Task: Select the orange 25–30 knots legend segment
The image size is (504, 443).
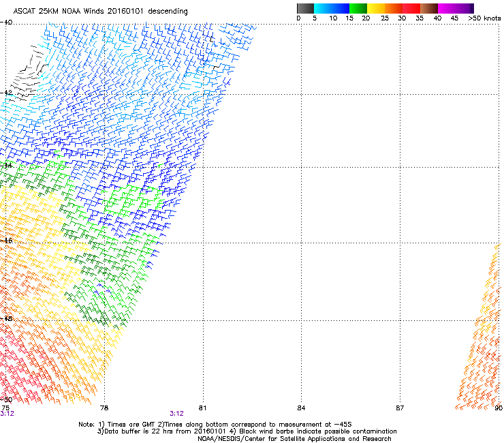Action: 394,8
